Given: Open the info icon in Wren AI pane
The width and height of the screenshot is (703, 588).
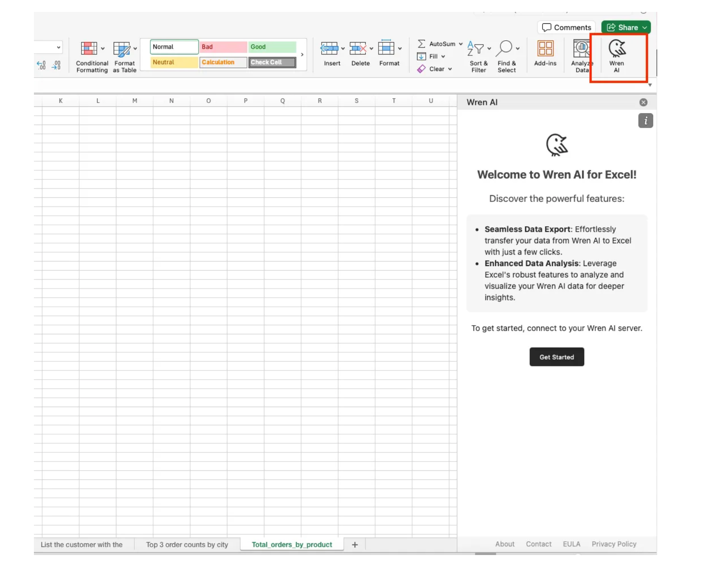Looking at the screenshot, I should pos(645,121).
